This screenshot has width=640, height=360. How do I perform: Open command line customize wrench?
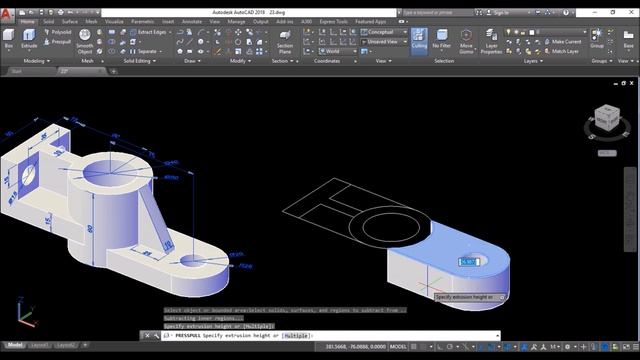(x=156, y=336)
